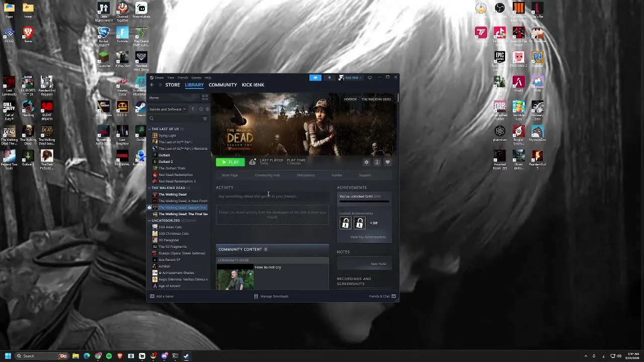Open the Steam announcements megaphone button
This screenshot has width=644, height=362.
pyautogui.click(x=315, y=77)
